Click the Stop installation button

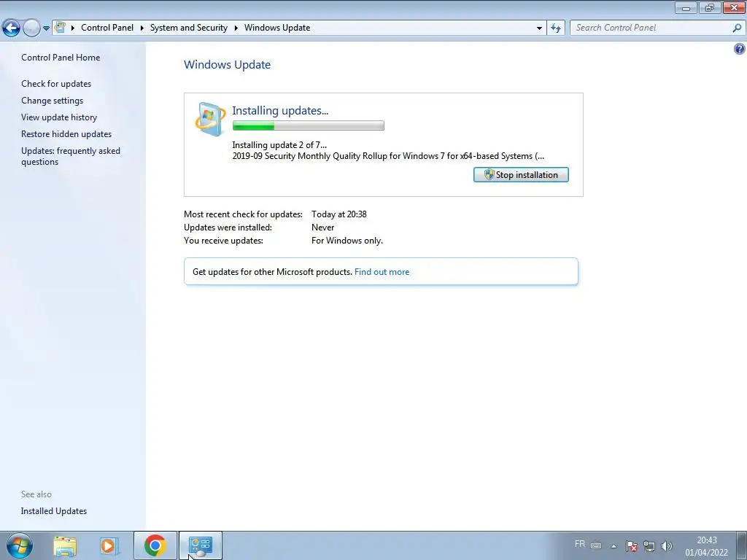pyautogui.click(x=521, y=175)
